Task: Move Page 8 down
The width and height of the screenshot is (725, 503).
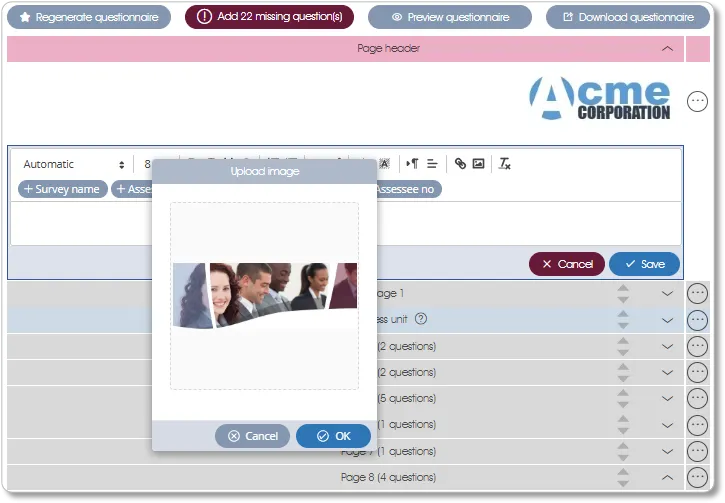Action: pyautogui.click(x=623, y=483)
